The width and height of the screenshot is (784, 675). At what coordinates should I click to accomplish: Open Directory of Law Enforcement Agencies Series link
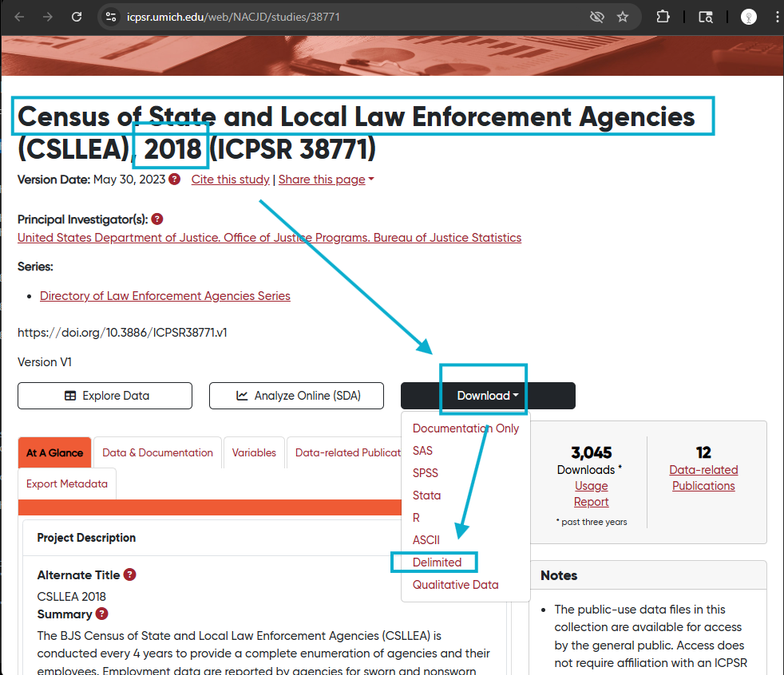pos(165,296)
